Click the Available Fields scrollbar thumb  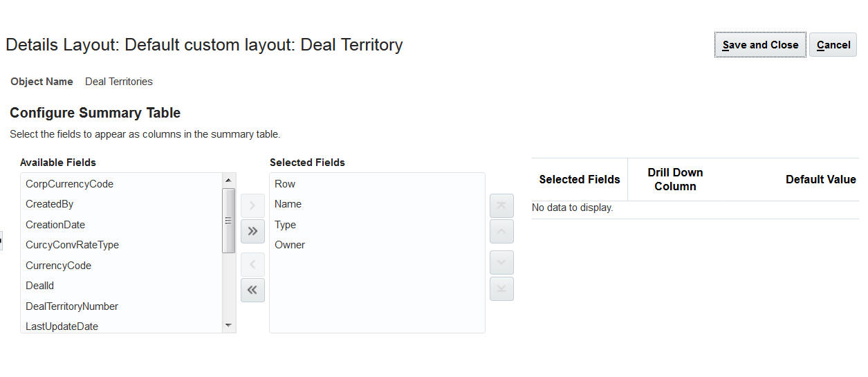click(228, 220)
